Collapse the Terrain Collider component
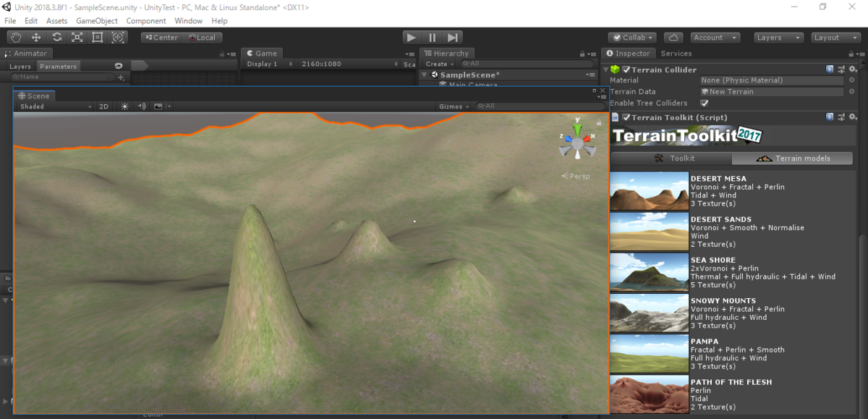Viewport: 868px width, 419px height. click(606, 69)
